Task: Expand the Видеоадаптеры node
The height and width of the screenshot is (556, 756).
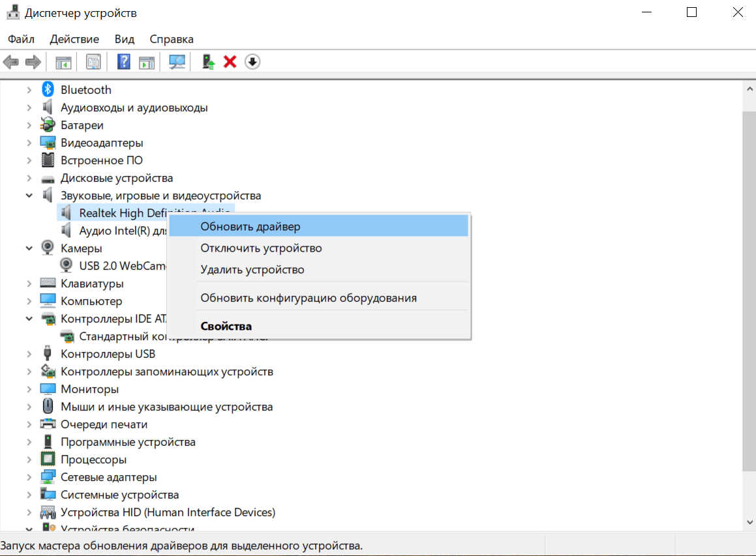Action: (29, 143)
